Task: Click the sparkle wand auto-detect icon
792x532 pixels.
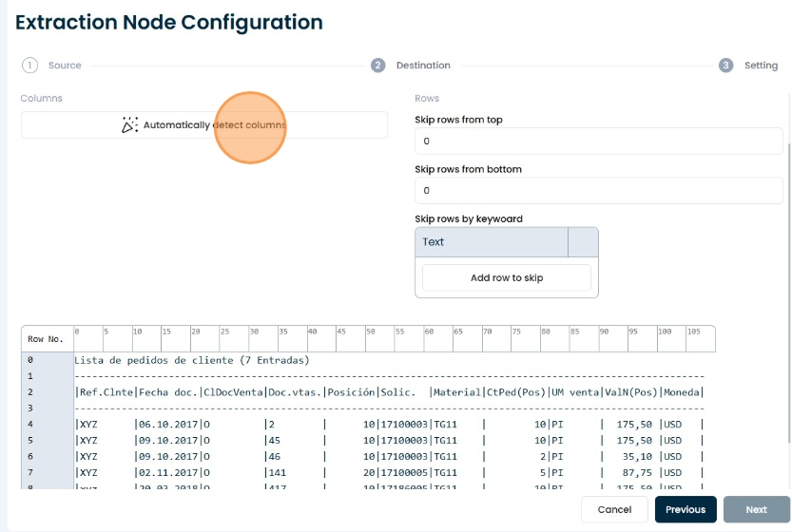Action: point(130,124)
